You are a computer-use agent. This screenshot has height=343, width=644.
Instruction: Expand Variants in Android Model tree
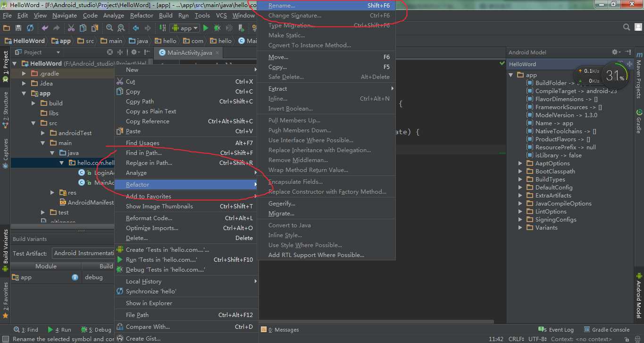point(520,228)
